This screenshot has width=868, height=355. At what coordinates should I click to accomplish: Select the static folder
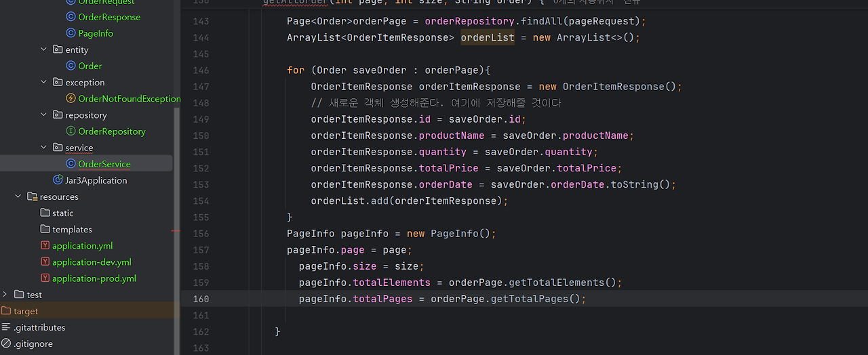click(x=62, y=213)
